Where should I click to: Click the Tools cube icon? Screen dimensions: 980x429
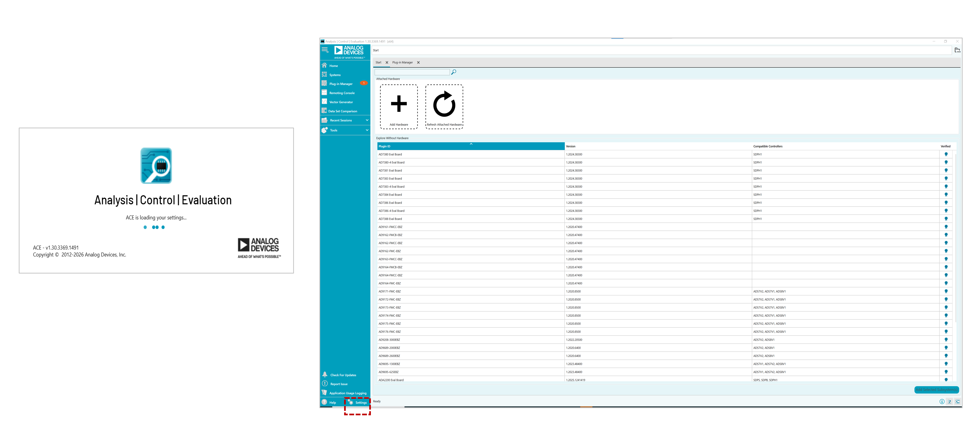coord(325,130)
